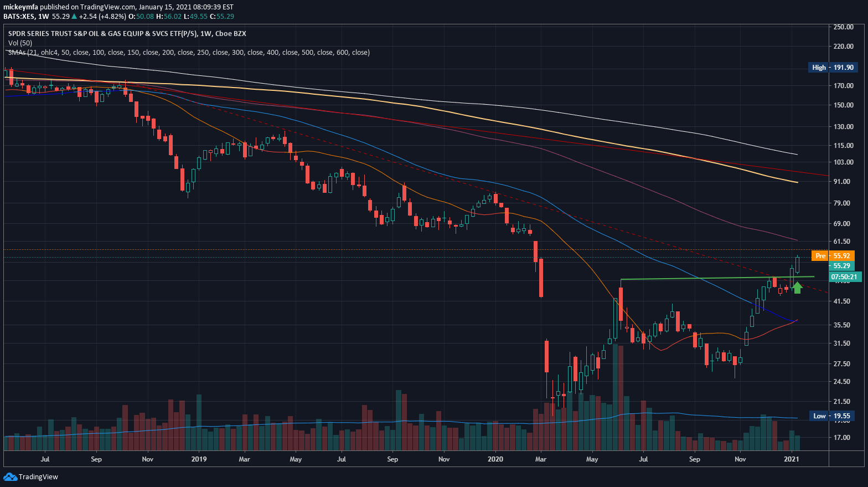Image resolution: width=868 pixels, height=487 pixels.
Task: Click the 2019 label on the time axis
Action: (x=199, y=459)
